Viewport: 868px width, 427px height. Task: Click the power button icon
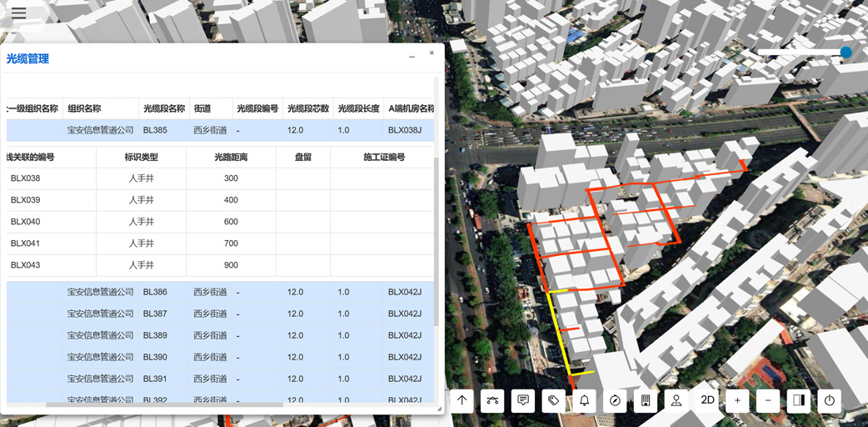(829, 400)
